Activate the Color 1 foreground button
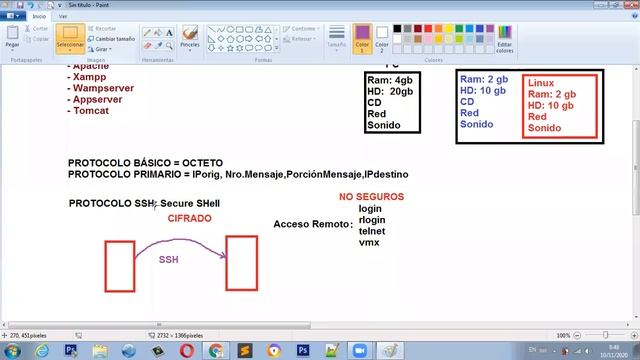Viewport: 640px width, 360px height. click(x=362, y=39)
